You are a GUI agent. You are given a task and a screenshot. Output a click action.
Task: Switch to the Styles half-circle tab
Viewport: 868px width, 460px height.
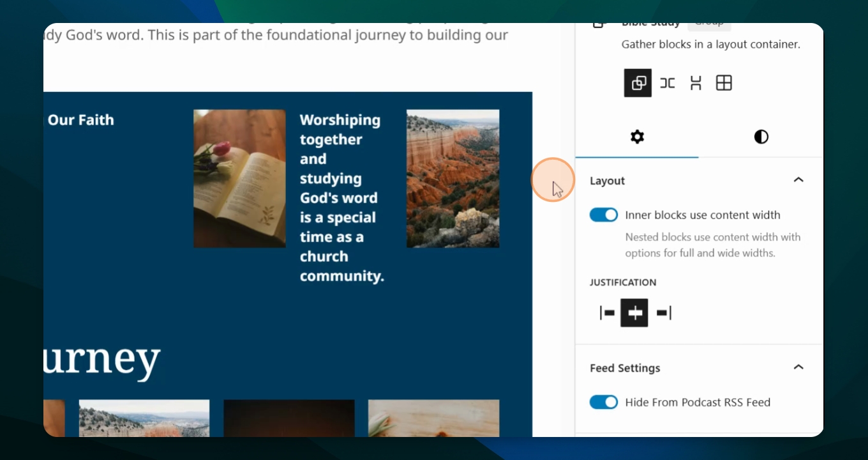(761, 137)
